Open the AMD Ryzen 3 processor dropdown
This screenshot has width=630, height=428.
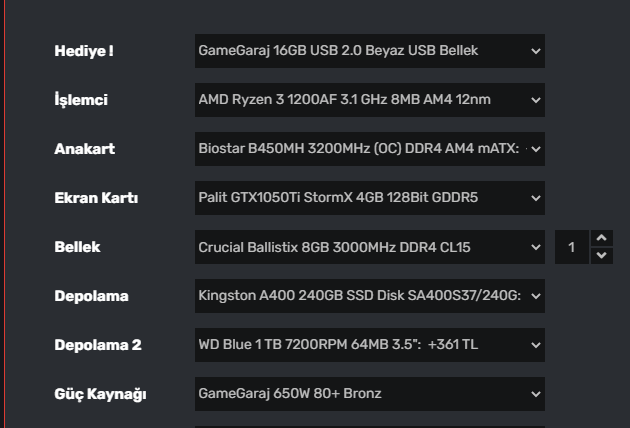tap(369, 100)
